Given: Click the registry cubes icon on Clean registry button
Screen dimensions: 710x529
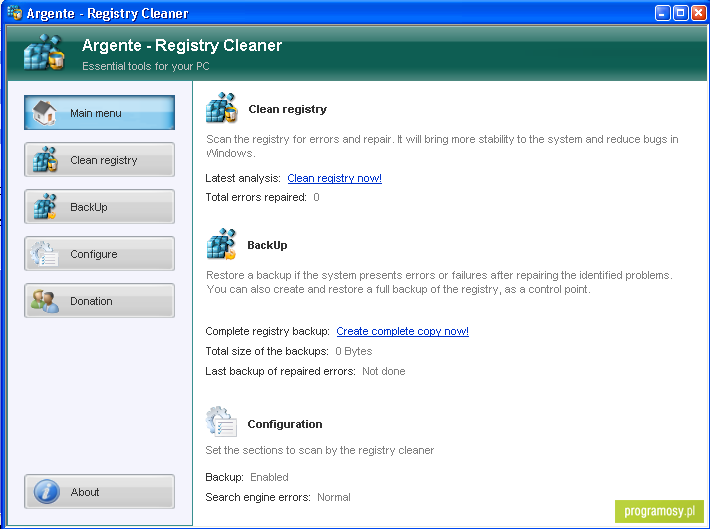Looking at the screenshot, I should point(45,159).
